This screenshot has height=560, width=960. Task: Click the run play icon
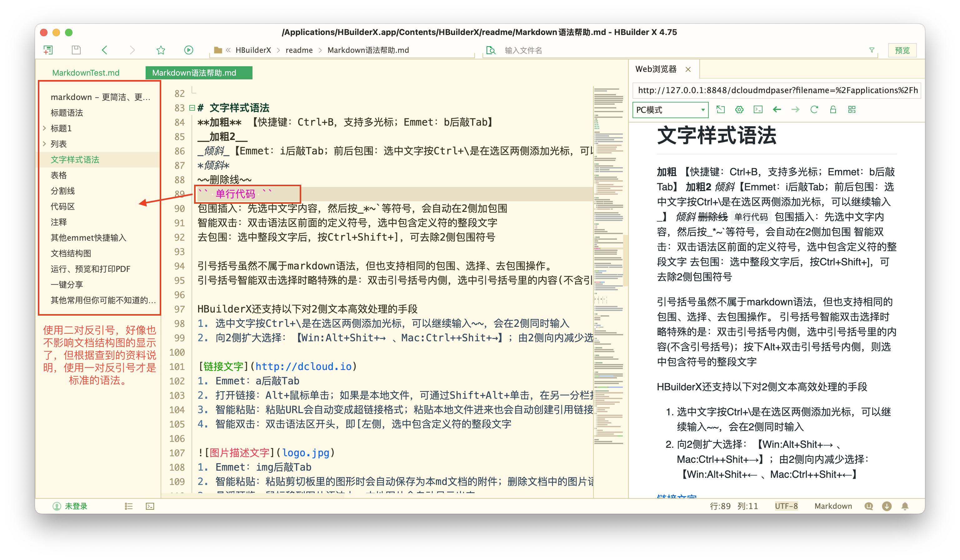(x=188, y=50)
